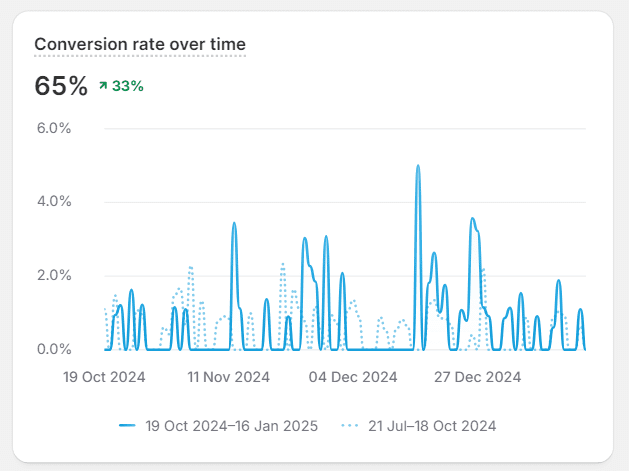629x471 pixels.
Task: Click the solid peak above 27 Dec 2024
Action: [472, 220]
